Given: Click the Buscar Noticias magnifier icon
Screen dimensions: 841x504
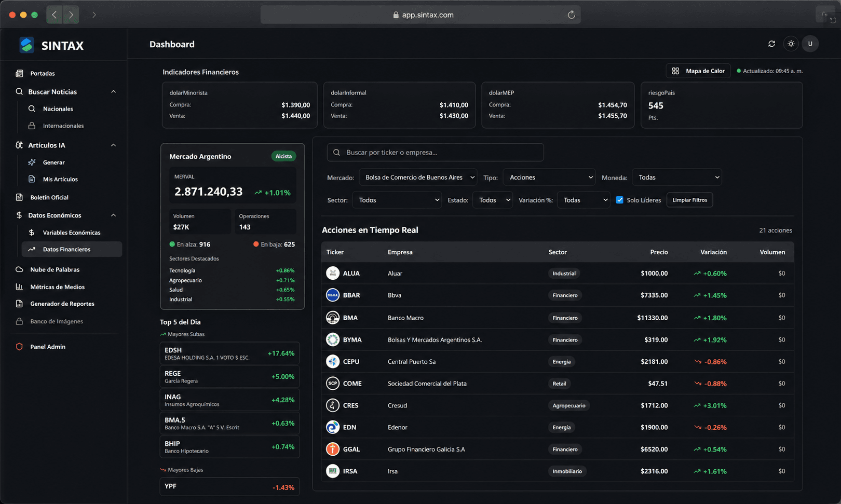Looking at the screenshot, I should (x=19, y=91).
